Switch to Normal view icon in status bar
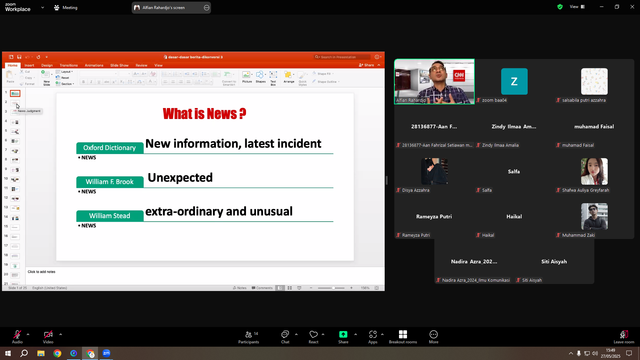This screenshot has width=640, height=360. [x=280, y=288]
